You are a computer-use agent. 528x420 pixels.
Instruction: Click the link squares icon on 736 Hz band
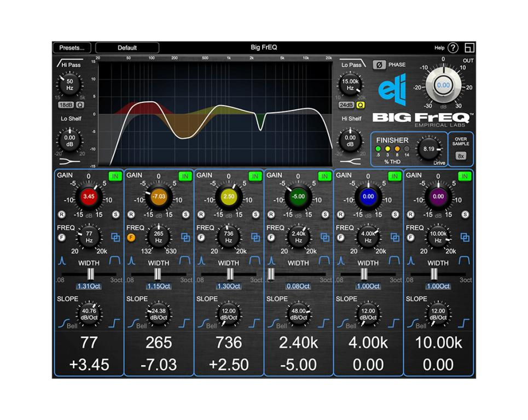pyautogui.click(x=256, y=237)
